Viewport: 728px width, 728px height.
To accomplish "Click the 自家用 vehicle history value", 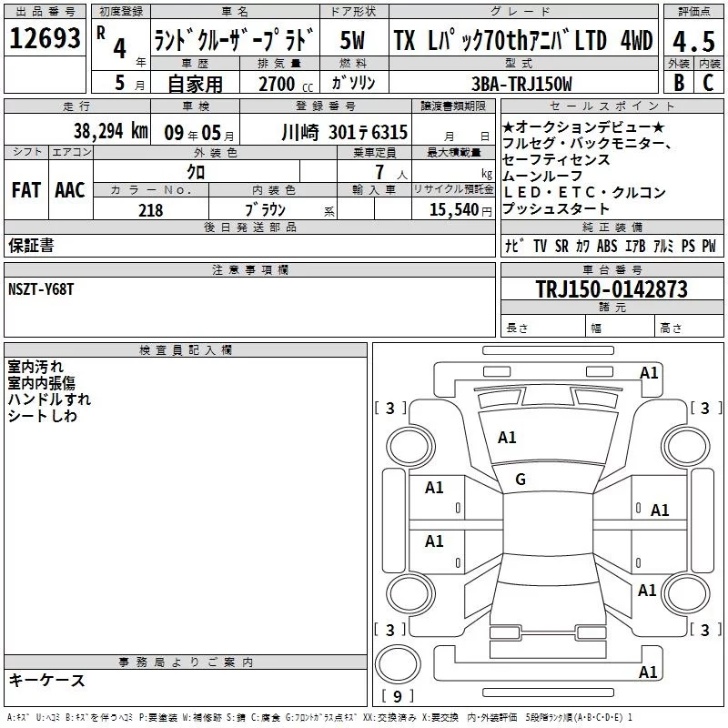I will pyautogui.click(x=195, y=84).
